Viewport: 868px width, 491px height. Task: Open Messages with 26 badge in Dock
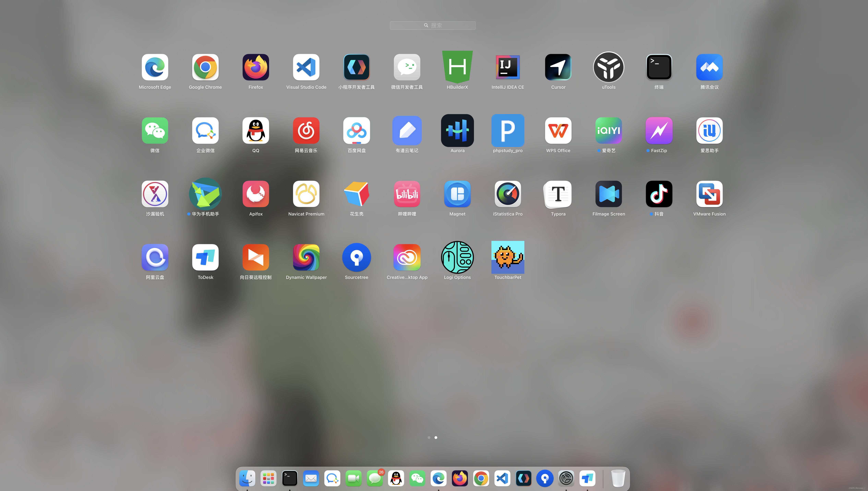coord(375,478)
